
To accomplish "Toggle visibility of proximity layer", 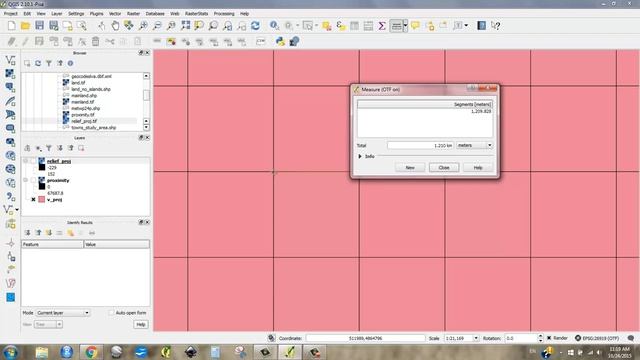I will point(33,180).
